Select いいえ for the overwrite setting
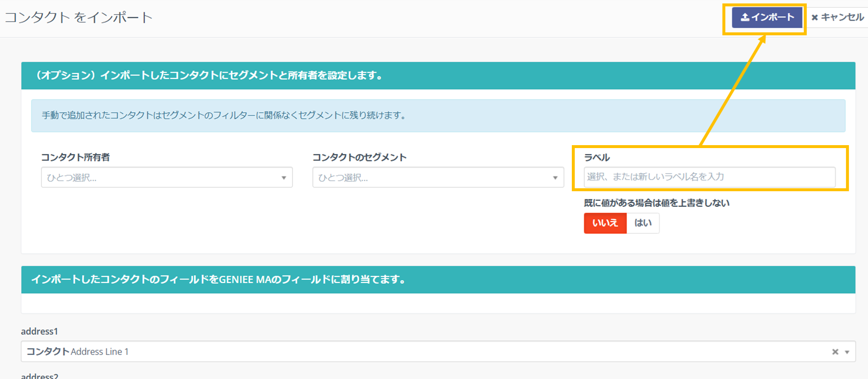This screenshot has width=868, height=379. click(605, 223)
